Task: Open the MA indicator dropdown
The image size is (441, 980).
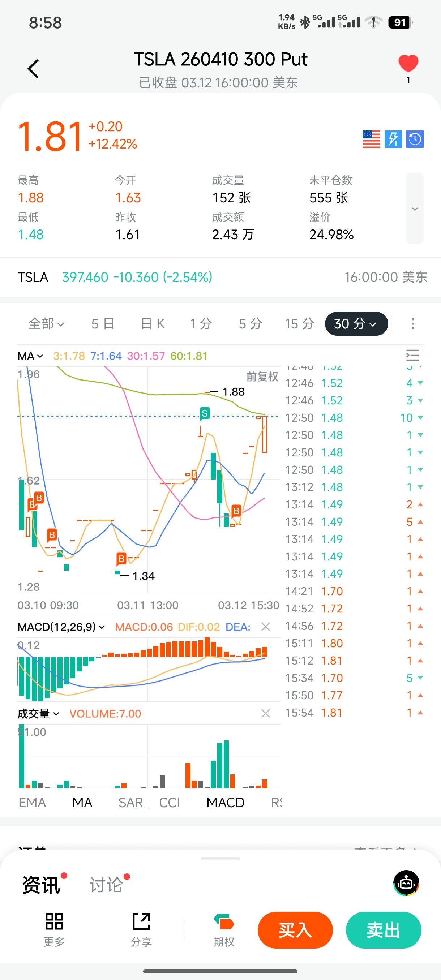Action: (x=30, y=356)
